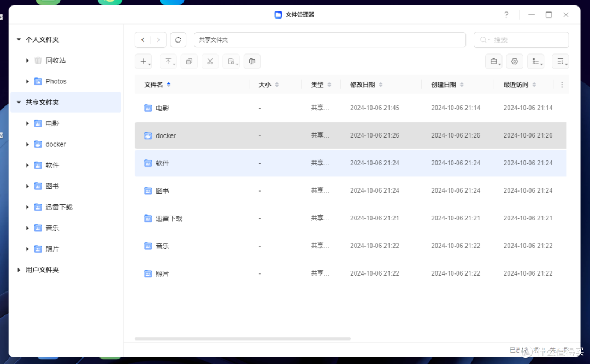590x364 pixels.
Task: Open the sort options dropdown
Action: click(x=560, y=61)
